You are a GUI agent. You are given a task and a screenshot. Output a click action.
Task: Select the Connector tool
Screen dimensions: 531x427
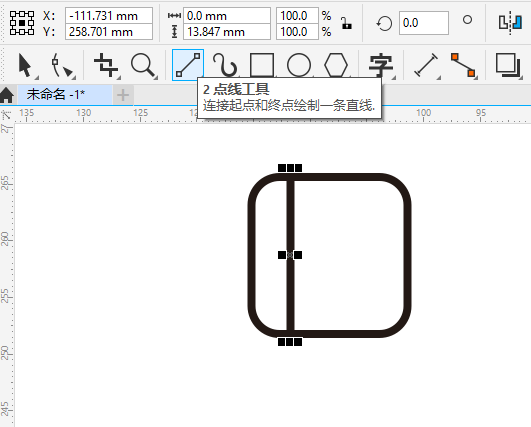pos(464,65)
